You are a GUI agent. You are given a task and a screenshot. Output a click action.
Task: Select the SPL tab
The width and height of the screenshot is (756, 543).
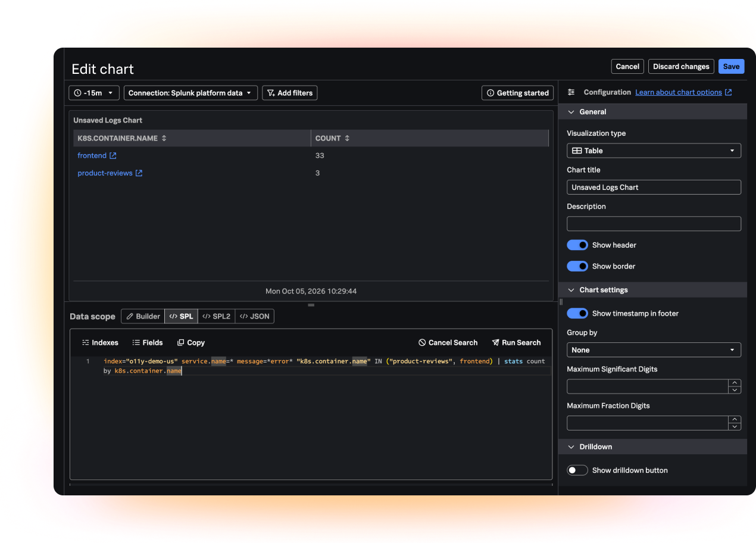181,316
